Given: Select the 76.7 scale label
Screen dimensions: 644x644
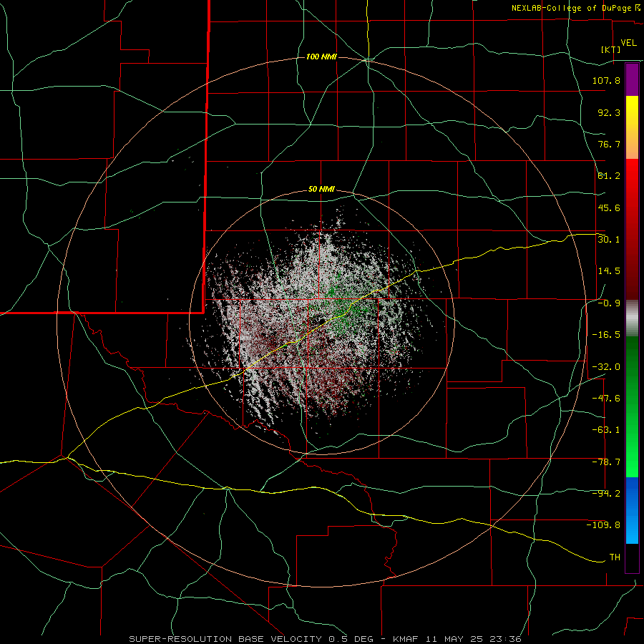Looking at the screenshot, I should tap(609, 144).
